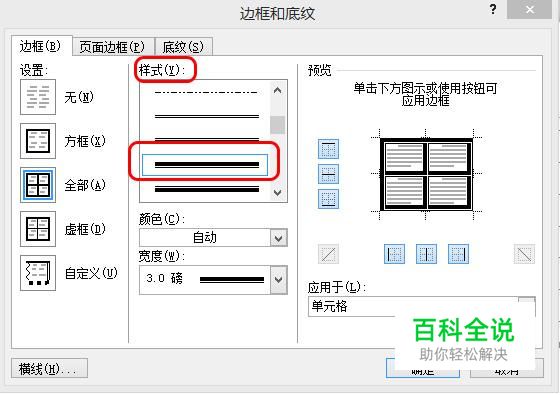Click the ? help button in title bar

[493, 9]
